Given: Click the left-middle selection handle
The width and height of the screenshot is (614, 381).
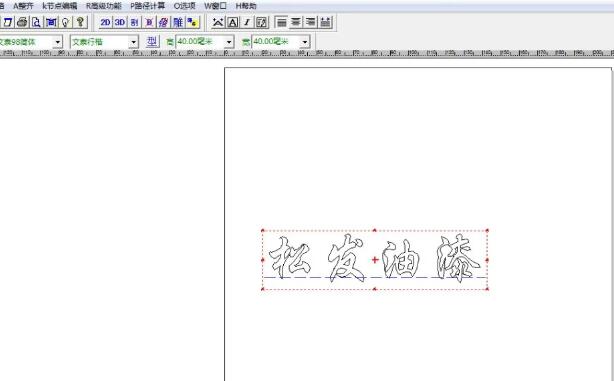Looking at the screenshot, I should [263, 260].
